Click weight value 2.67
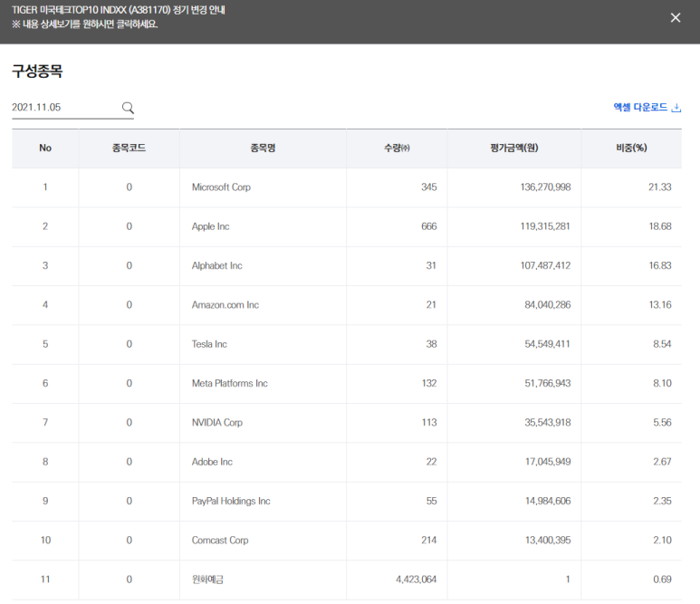 pos(662,462)
